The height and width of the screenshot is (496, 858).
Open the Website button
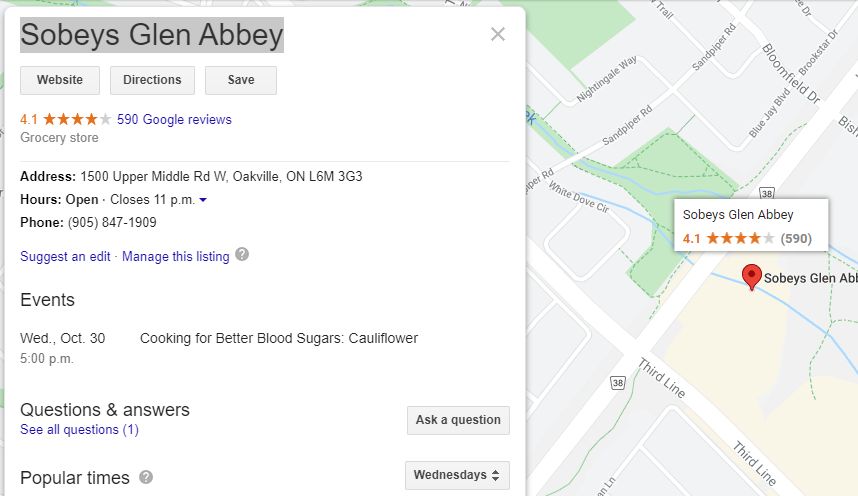(60, 80)
